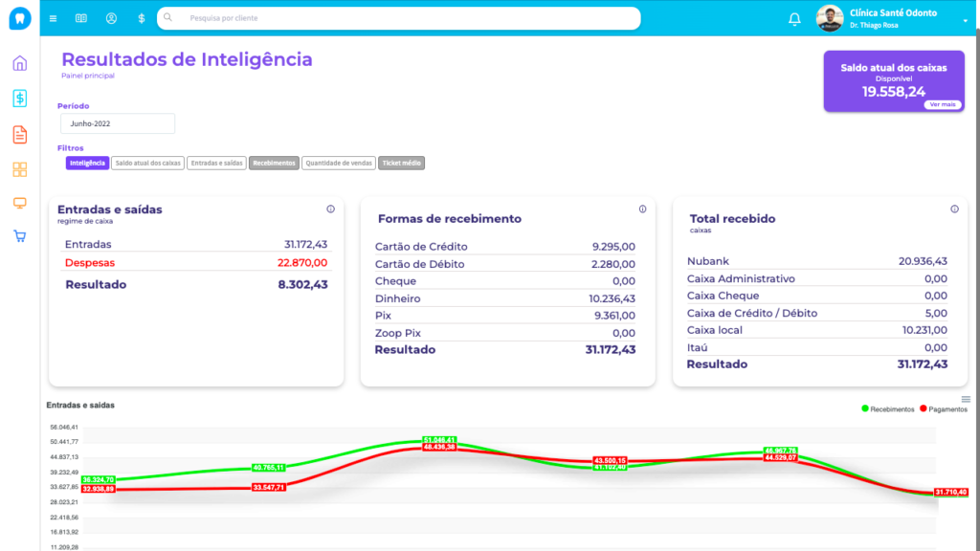Open the Período dropdown showing Junho-2022
980x551 pixels.
pyautogui.click(x=117, y=124)
